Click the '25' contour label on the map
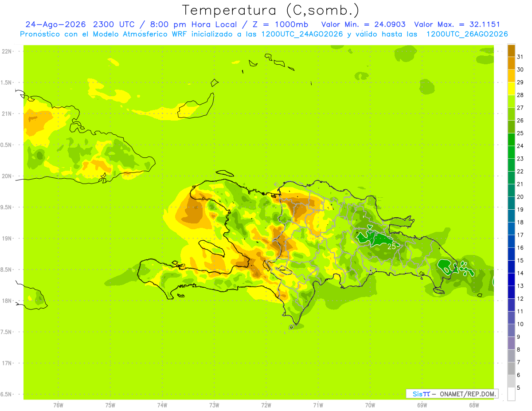Screen dimensions: 532x411 (391, 246)
